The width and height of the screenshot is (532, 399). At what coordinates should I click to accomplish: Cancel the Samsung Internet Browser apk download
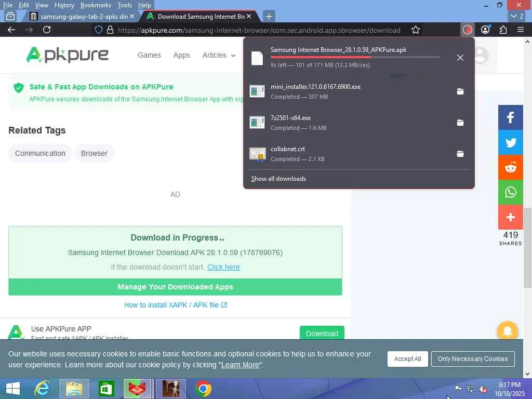pos(460,58)
